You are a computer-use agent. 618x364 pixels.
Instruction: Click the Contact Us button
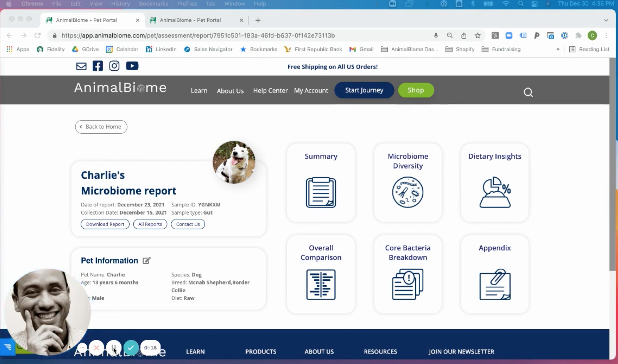tap(188, 224)
